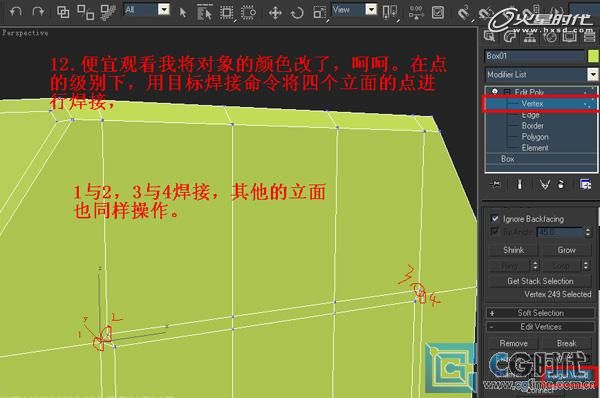Click the Ring spinner arrows
The height and width of the screenshot is (398, 600).
[535, 265]
